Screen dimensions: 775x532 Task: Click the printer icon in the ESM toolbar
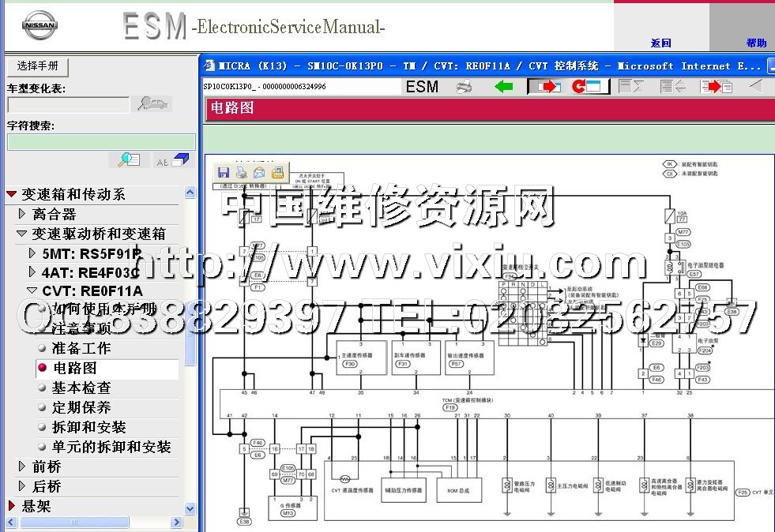pyautogui.click(x=463, y=87)
